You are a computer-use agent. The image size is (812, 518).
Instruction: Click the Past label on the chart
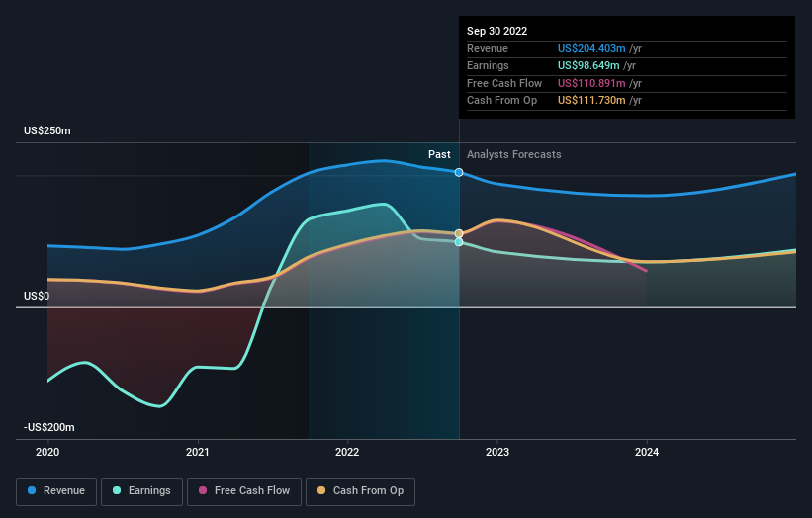pos(439,154)
